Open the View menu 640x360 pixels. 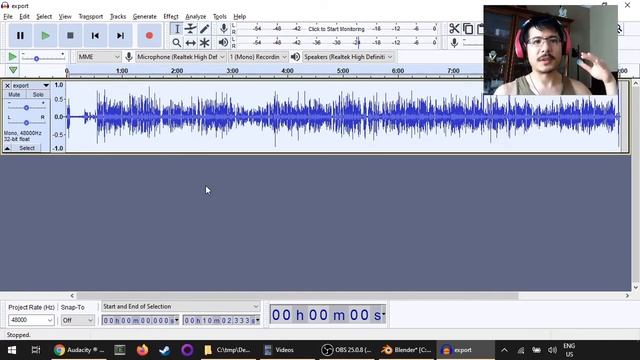[x=65, y=16]
